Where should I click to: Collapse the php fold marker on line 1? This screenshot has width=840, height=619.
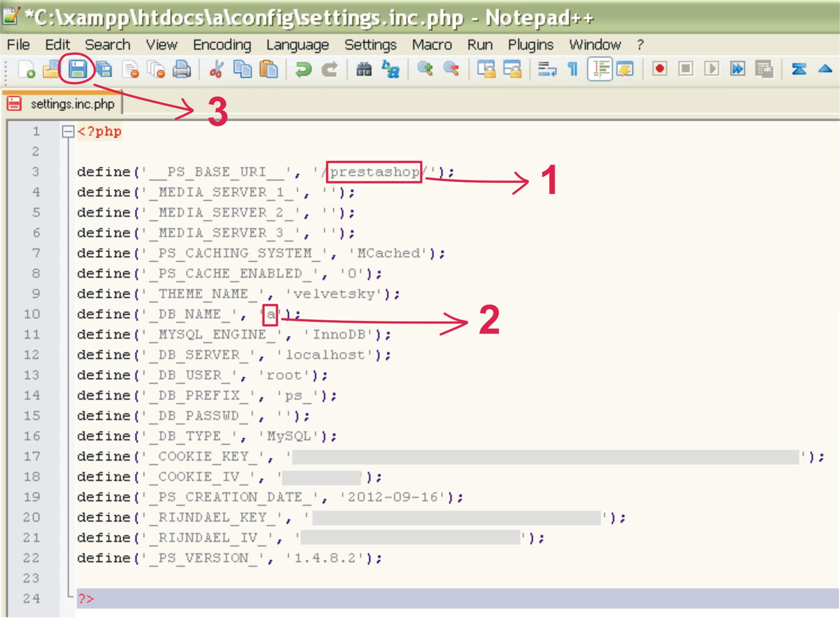[68, 132]
